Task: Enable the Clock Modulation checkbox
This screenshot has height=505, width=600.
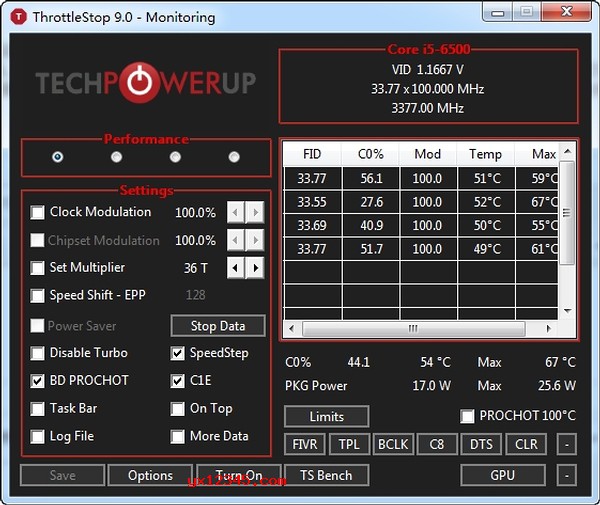Action: point(38,212)
